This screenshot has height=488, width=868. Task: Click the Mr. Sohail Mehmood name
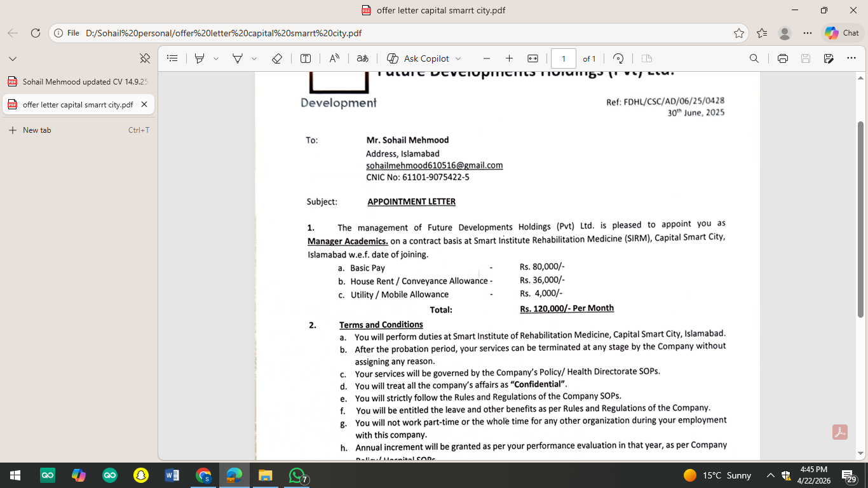point(407,140)
